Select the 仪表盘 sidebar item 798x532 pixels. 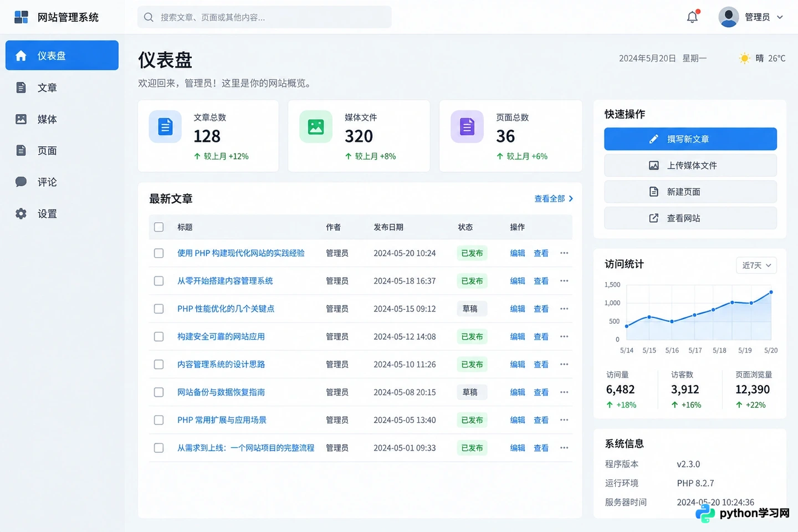[62, 55]
